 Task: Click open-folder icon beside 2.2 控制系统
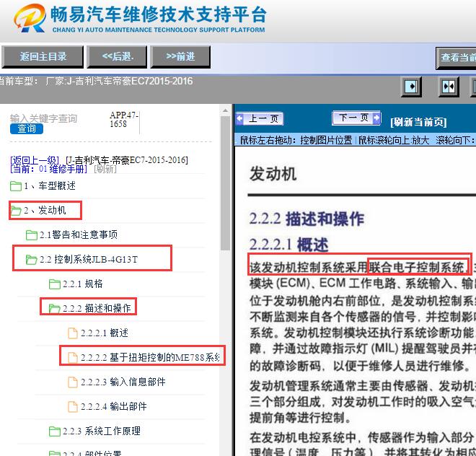[x=32, y=260]
